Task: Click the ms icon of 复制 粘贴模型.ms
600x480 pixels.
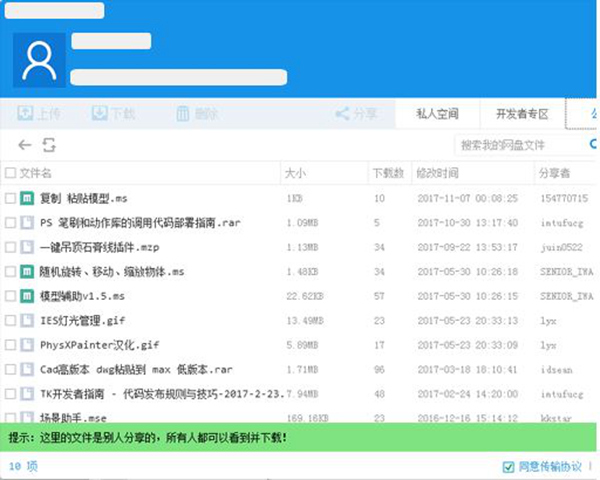Action: click(x=27, y=198)
